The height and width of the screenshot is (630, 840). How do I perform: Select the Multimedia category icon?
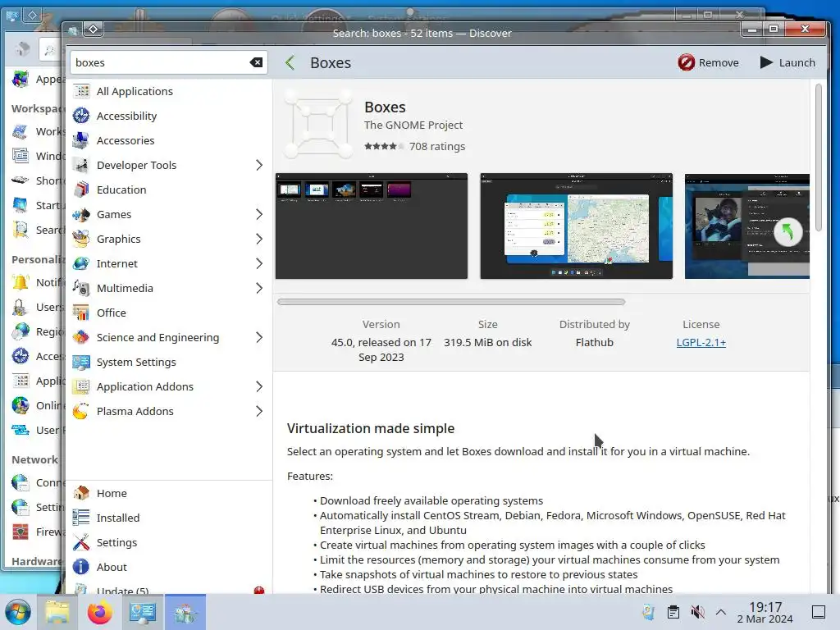(x=81, y=288)
